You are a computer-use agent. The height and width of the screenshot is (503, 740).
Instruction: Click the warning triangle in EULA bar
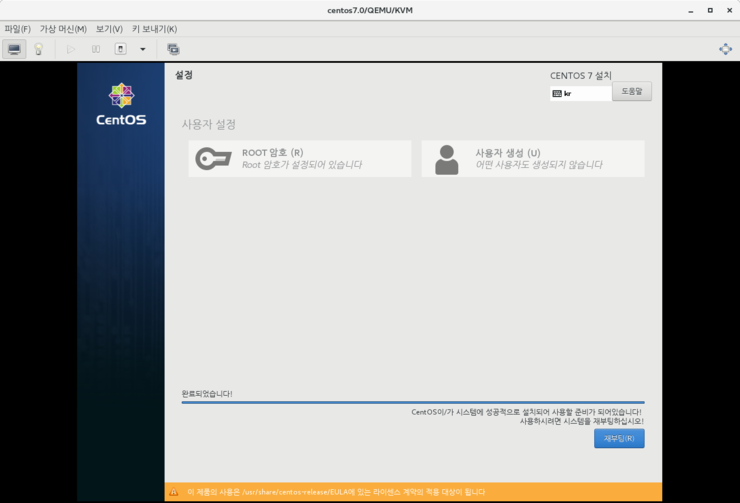click(x=174, y=492)
